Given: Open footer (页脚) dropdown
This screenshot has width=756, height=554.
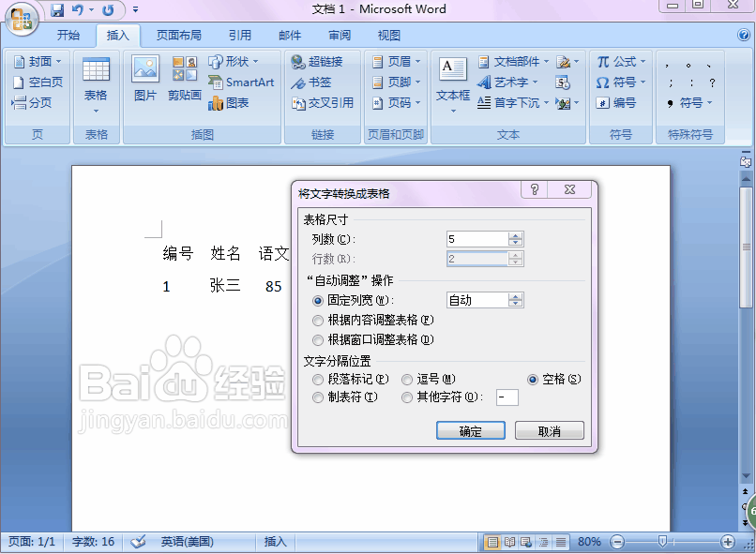Looking at the screenshot, I should tap(397, 82).
